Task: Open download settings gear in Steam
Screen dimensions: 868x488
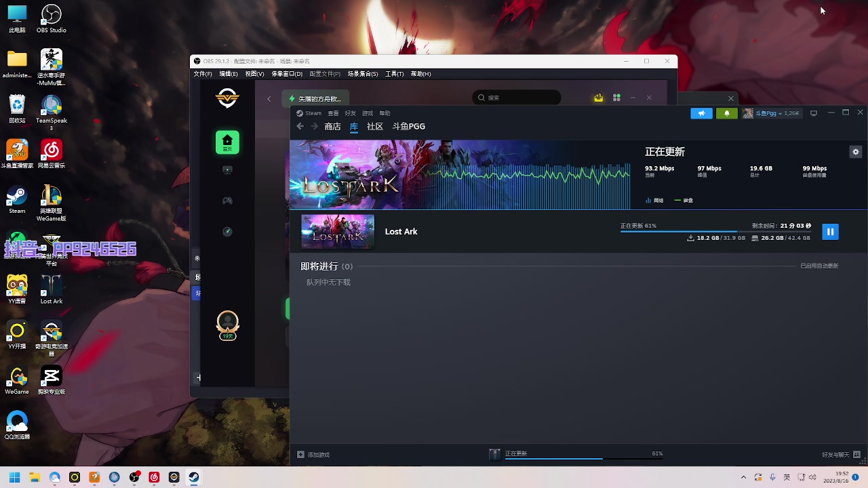Action: (855, 152)
